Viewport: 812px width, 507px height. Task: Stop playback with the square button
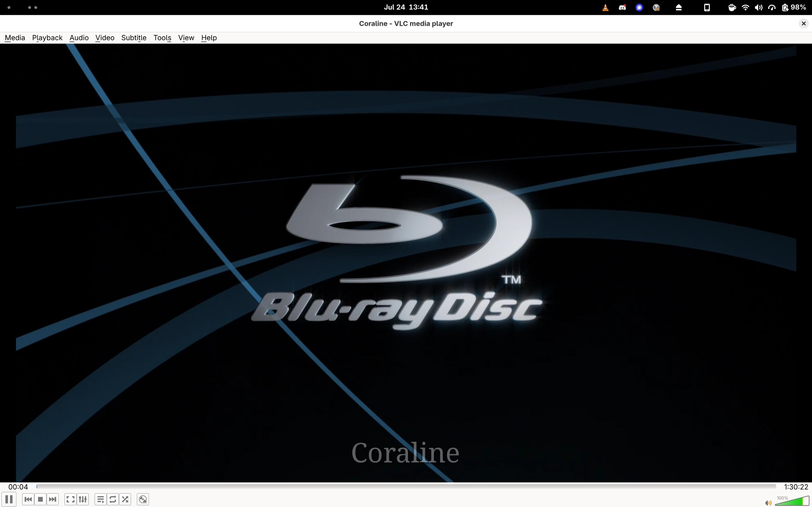click(x=40, y=499)
